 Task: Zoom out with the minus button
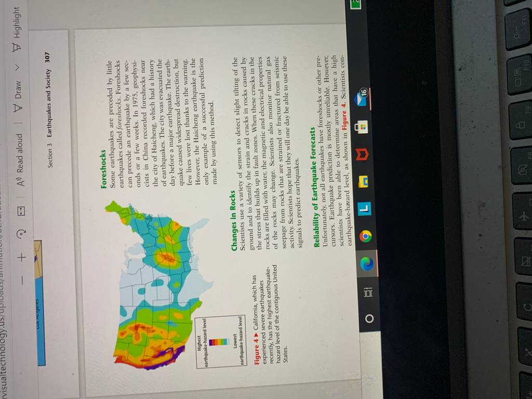(21, 280)
